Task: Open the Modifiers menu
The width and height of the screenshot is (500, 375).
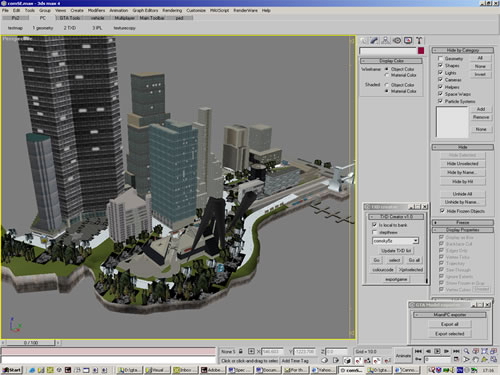Action: [x=96, y=10]
